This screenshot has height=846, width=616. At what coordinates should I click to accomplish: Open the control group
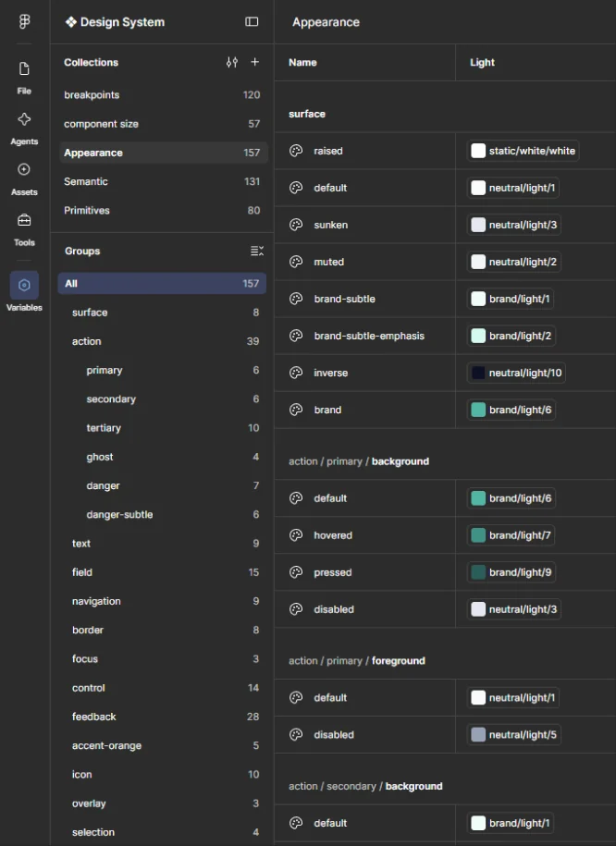click(162, 687)
